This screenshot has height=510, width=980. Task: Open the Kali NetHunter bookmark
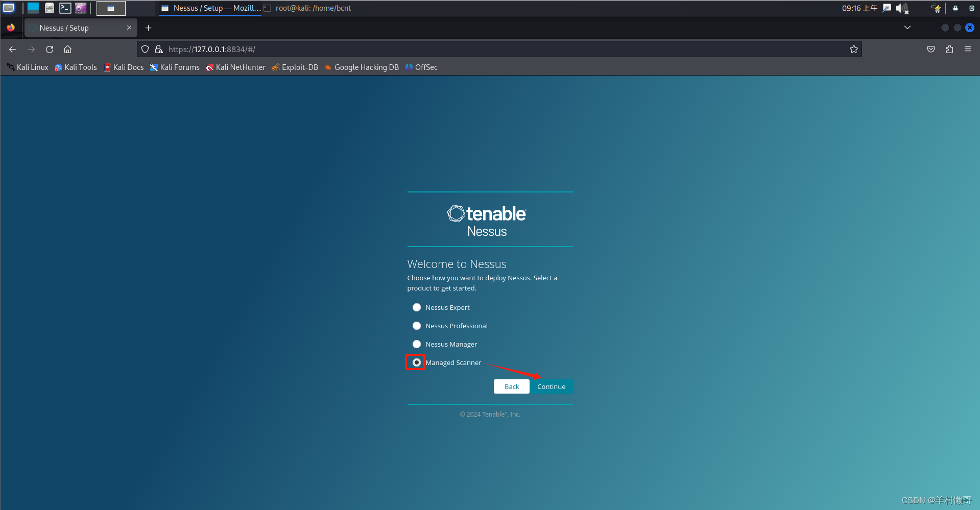235,67
